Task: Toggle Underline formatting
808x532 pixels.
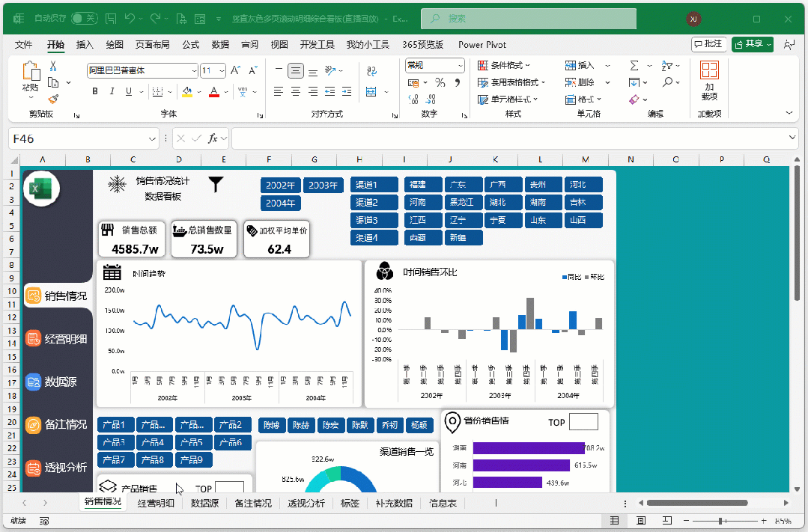Action: (x=129, y=92)
